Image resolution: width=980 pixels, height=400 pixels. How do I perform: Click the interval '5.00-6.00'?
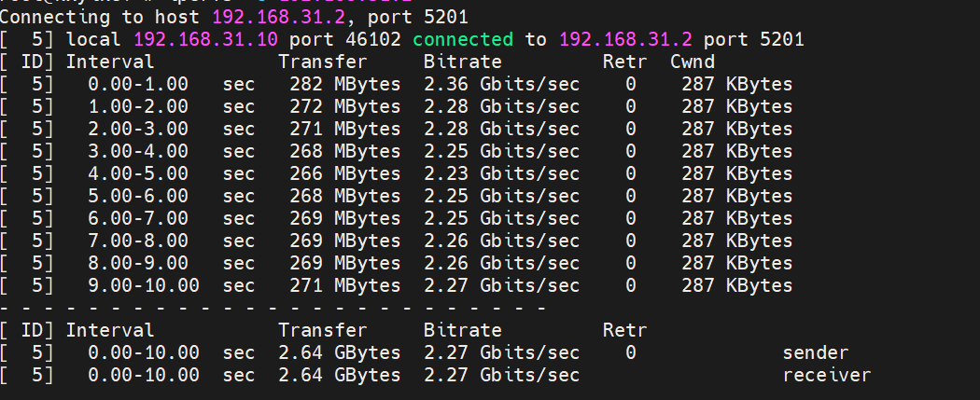[x=138, y=197]
